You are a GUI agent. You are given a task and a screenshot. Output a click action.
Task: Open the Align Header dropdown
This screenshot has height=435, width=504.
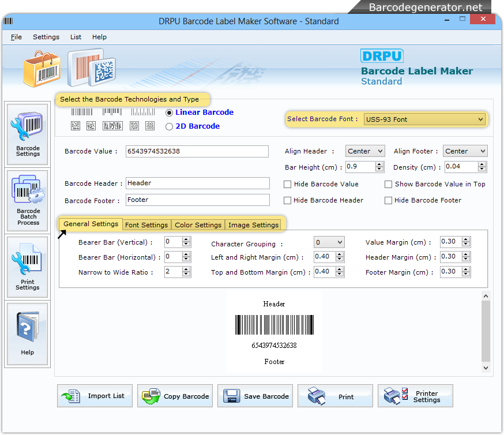[365, 151]
